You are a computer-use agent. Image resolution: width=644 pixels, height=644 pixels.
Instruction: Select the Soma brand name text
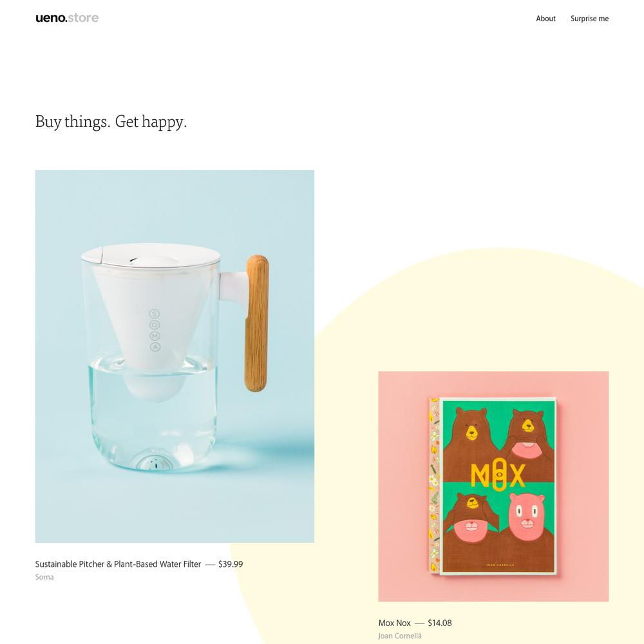[x=44, y=576]
